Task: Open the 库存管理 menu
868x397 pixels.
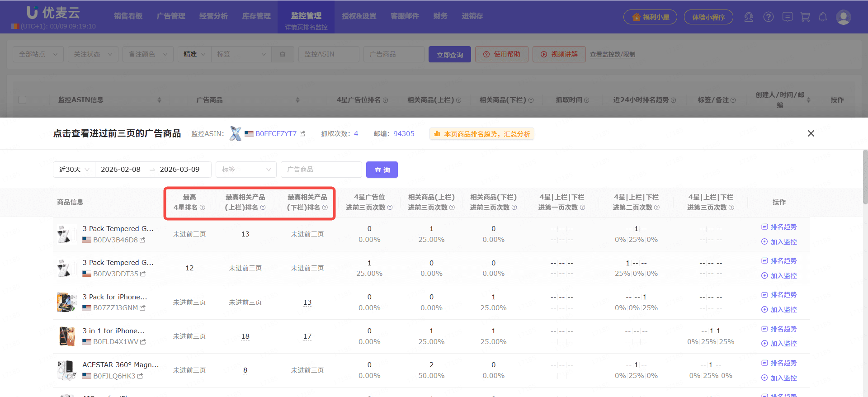Action: coord(256,16)
